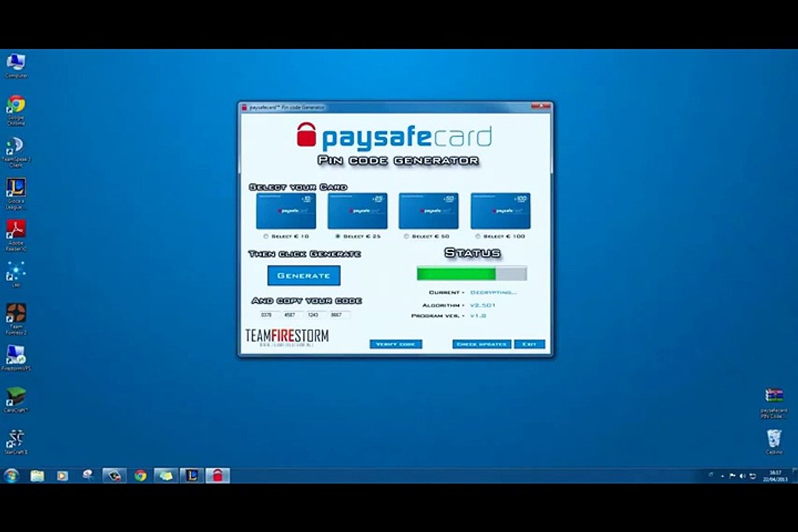Click the padlock icon in the window title bar
Screen dimensions: 798x532
(x=245, y=107)
